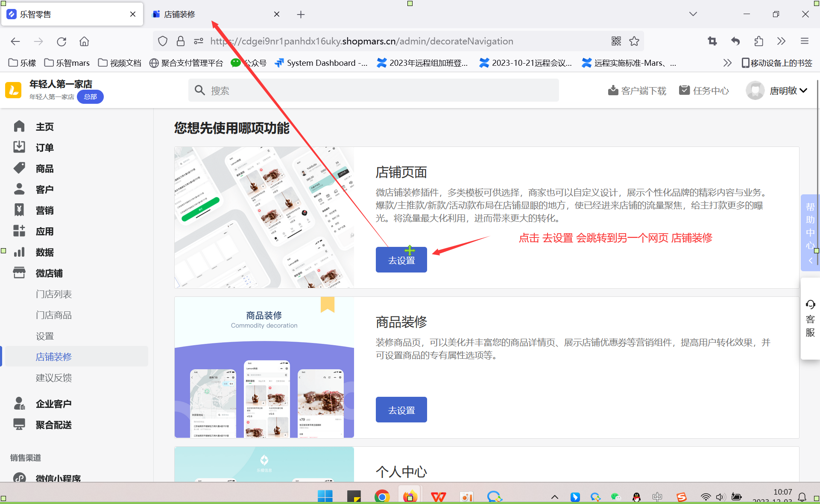Open 商品 in the sidebar
820x504 pixels.
point(44,169)
